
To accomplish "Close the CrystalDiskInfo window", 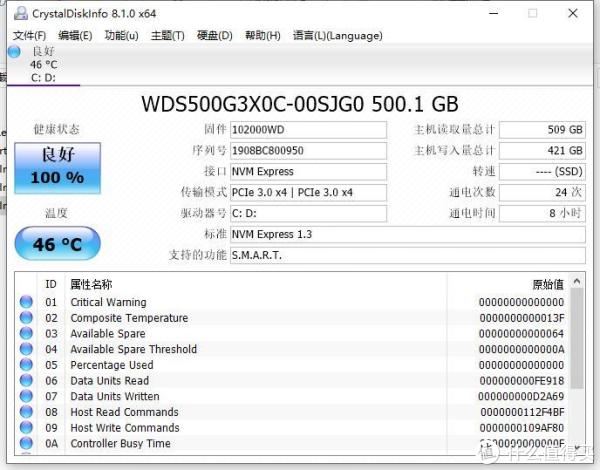I will point(573,13).
